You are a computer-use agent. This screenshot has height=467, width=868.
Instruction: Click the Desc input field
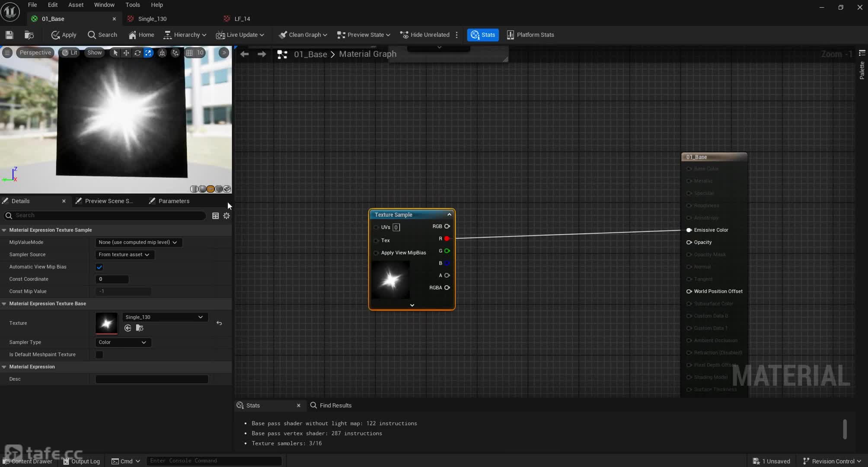[x=151, y=379]
